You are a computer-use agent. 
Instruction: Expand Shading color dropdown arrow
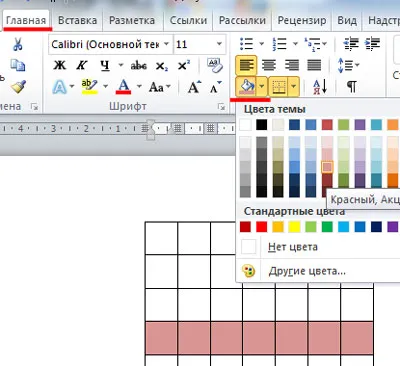click(x=262, y=87)
